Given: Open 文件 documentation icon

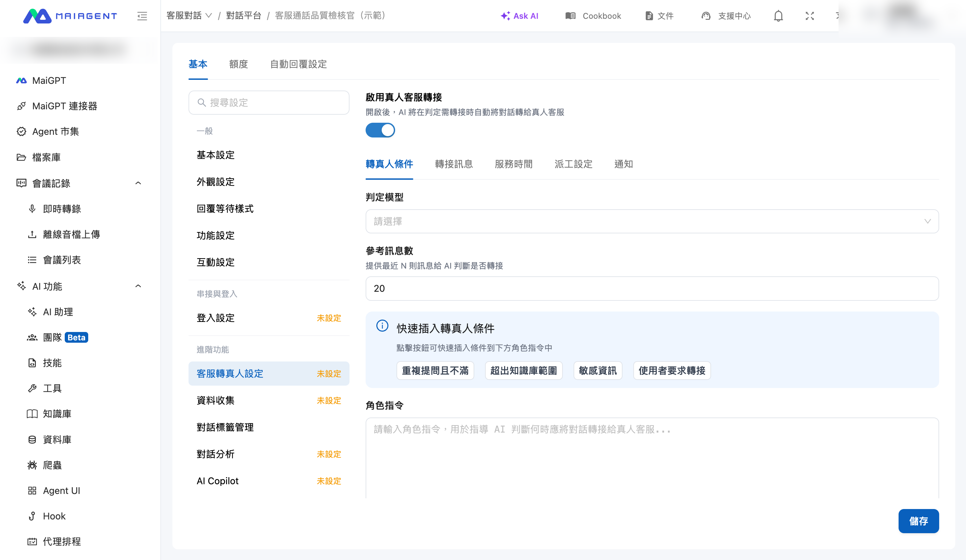Looking at the screenshot, I should [x=649, y=16].
